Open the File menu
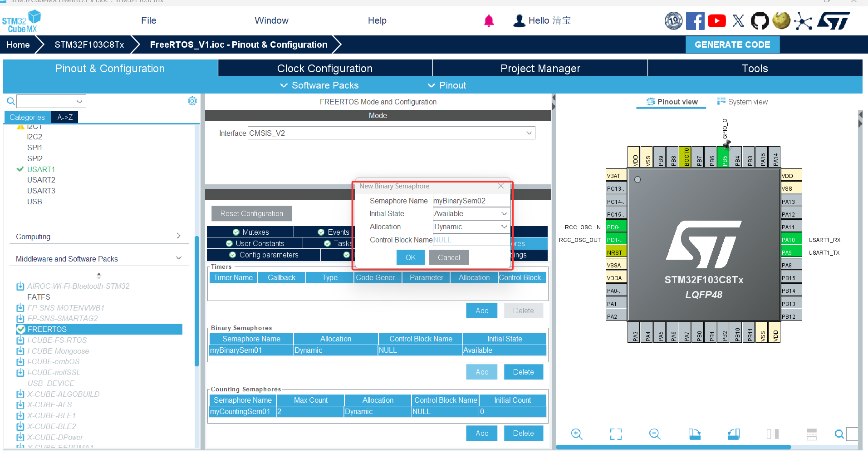Viewport: 868px width, 454px height. tap(149, 20)
